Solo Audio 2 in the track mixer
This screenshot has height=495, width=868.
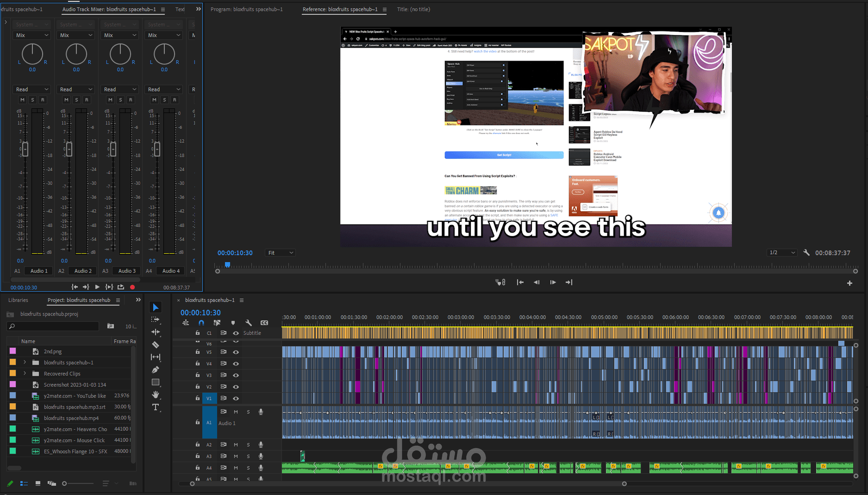pyautogui.click(x=76, y=100)
